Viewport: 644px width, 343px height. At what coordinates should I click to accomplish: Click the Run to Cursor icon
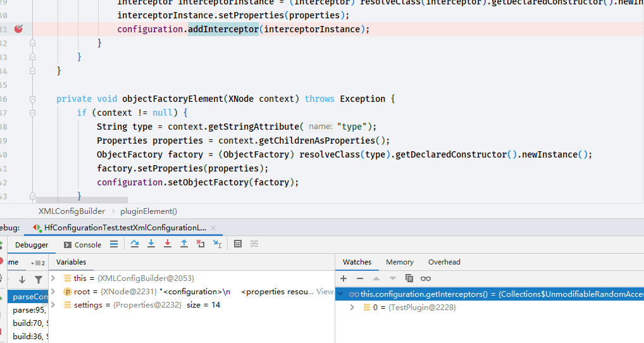pyautogui.click(x=217, y=244)
